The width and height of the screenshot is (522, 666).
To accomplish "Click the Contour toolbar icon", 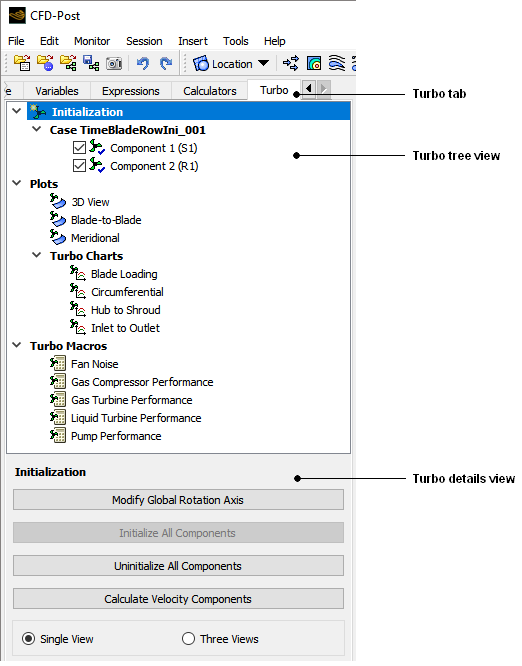I will [314, 63].
